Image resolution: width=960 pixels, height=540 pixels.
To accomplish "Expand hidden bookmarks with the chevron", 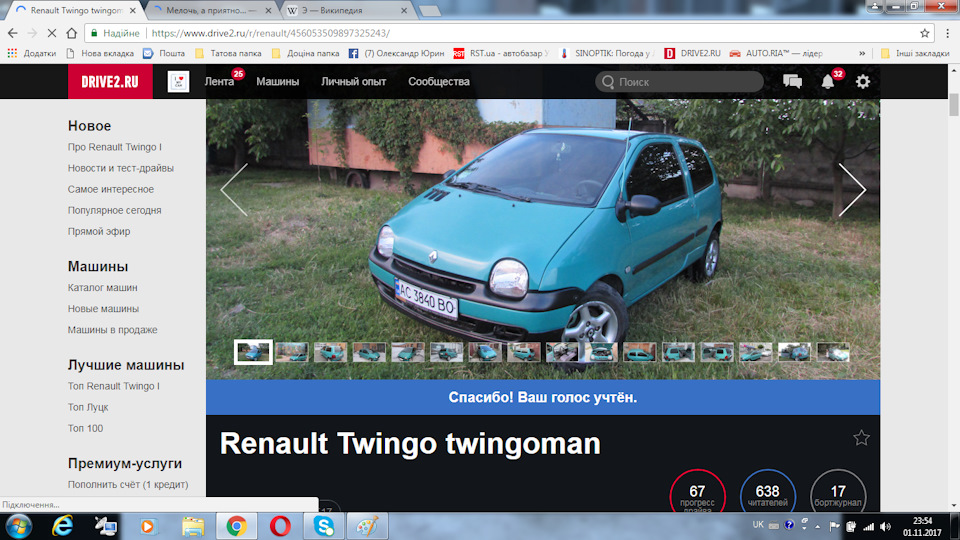I will click(x=862, y=53).
